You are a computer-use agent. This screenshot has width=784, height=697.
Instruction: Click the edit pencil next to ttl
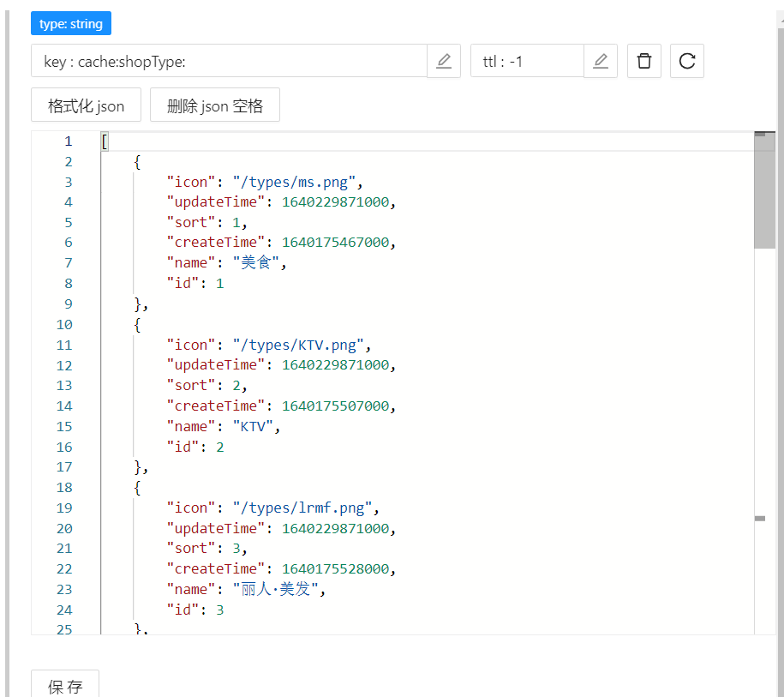601,61
